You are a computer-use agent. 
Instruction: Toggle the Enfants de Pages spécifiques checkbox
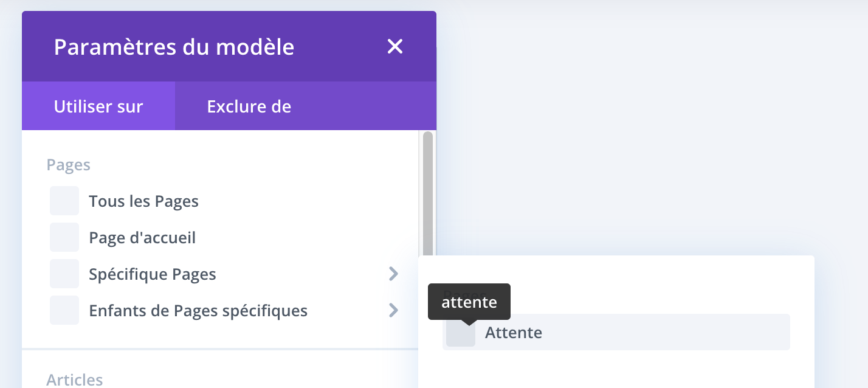point(64,310)
